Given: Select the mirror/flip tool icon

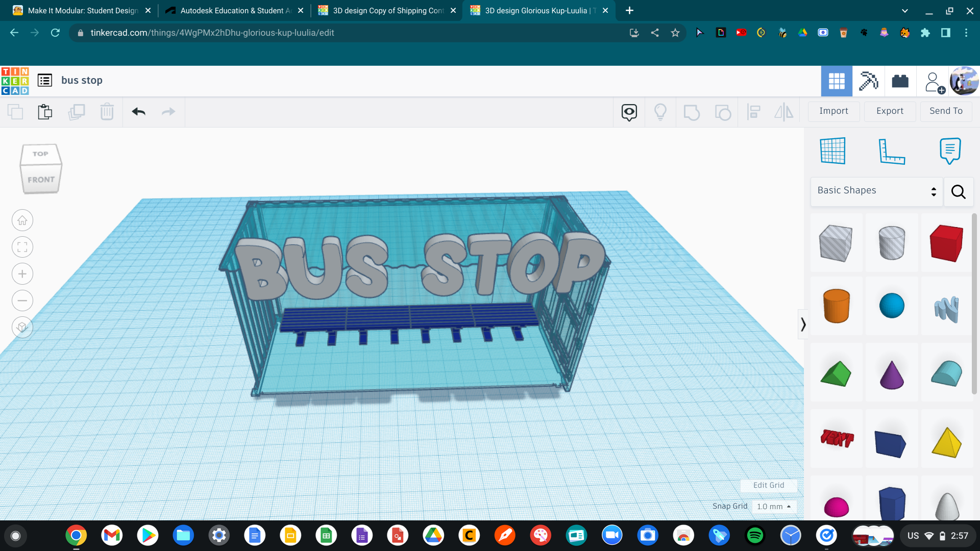Looking at the screenshot, I should tap(785, 111).
